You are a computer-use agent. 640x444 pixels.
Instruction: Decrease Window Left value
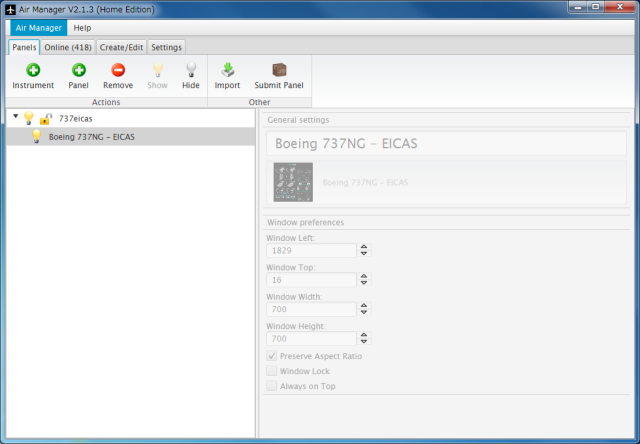click(364, 253)
